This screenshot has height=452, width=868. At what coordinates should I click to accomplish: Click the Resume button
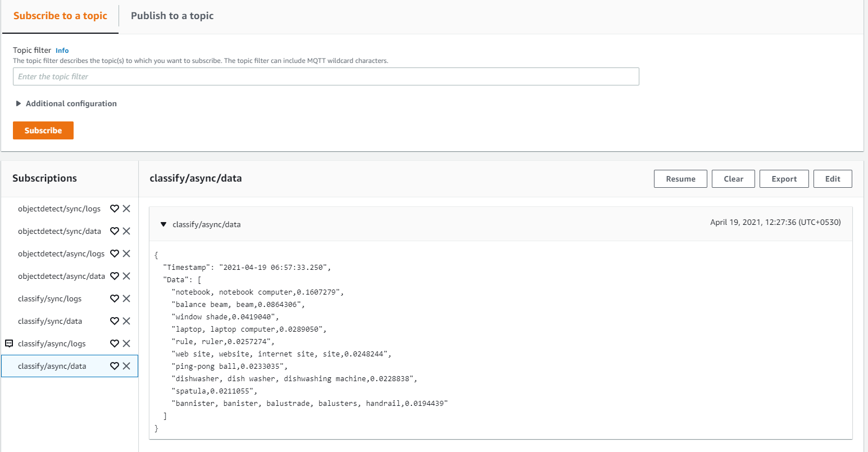point(680,179)
